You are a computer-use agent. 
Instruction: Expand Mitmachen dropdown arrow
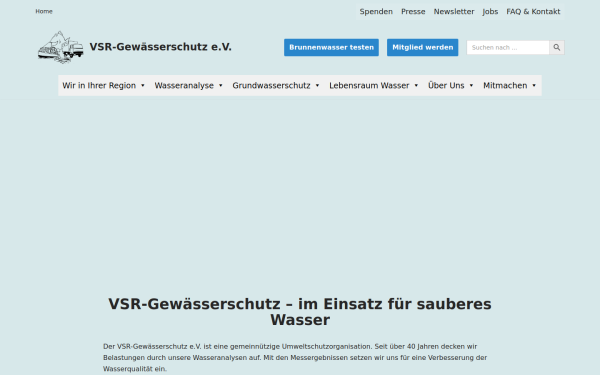click(x=534, y=85)
